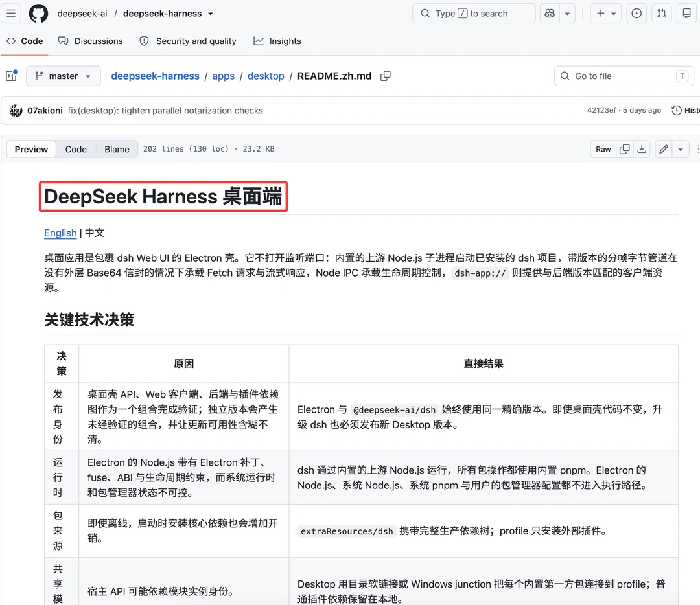
Task: Click the README.zh.md file name
Action: (334, 76)
